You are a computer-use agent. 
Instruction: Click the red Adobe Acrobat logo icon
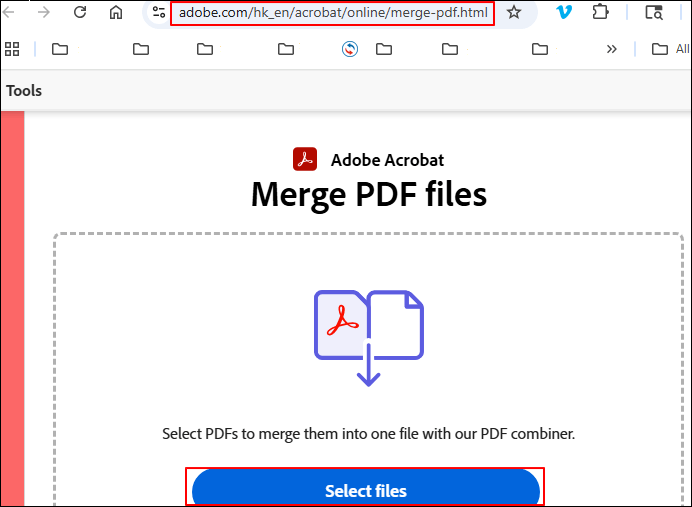pyautogui.click(x=305, y=159)
